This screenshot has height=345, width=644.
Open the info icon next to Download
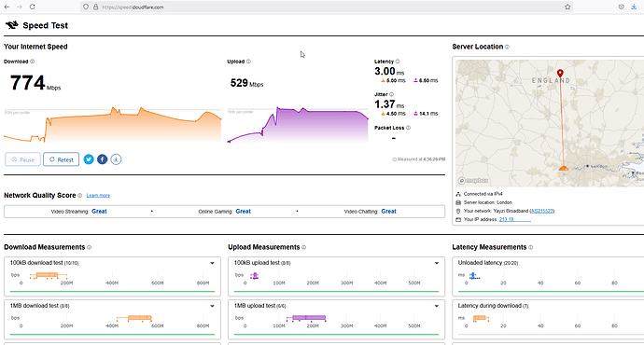tap(33, 62)
